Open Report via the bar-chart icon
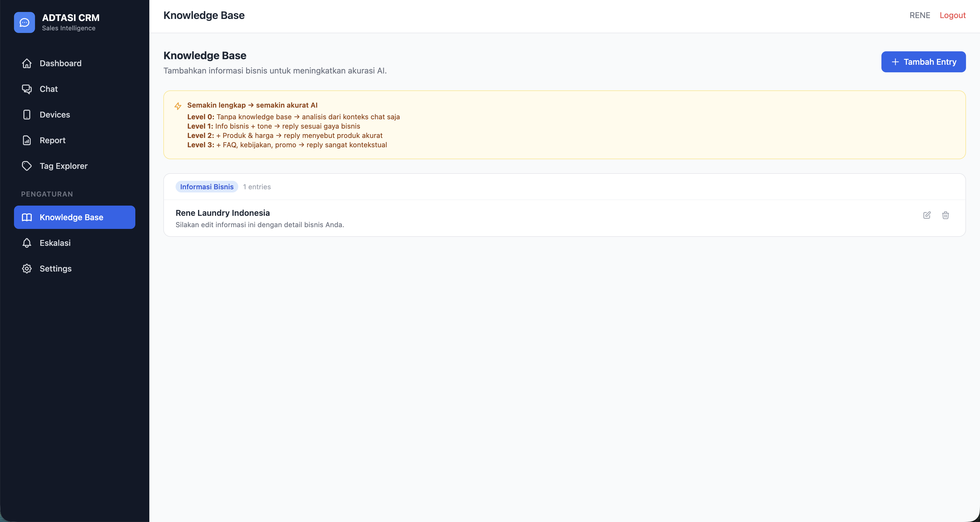This screenshot has width=980, height=522. [27, 140]
